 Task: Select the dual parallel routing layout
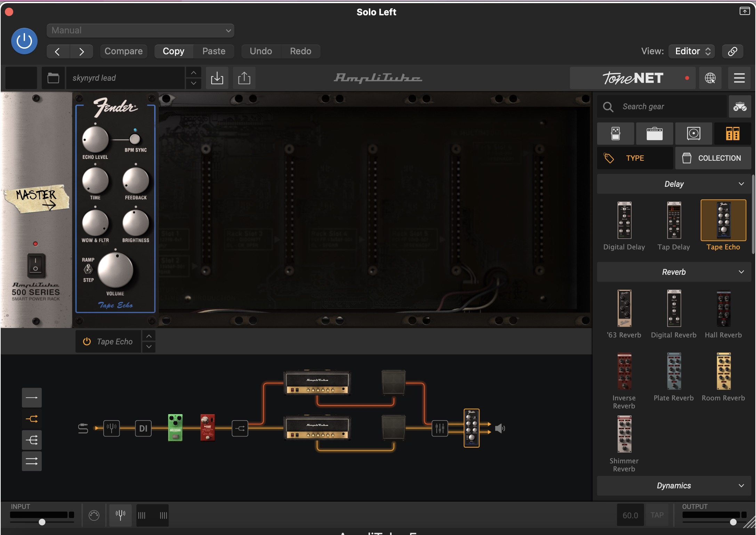[x=32, y=461]
